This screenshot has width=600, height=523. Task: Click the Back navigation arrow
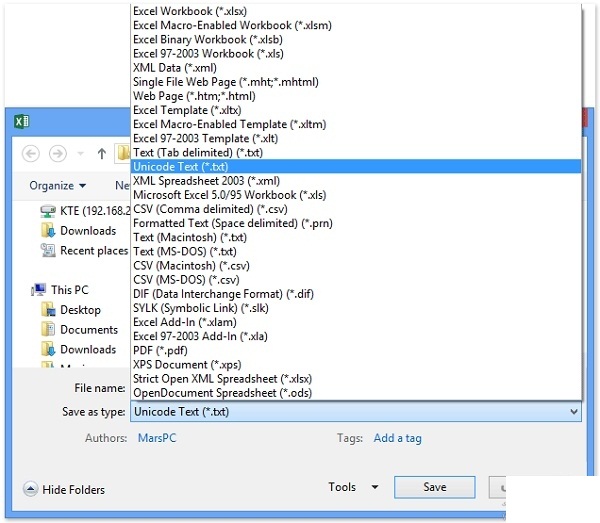click(x=30, y=153)
